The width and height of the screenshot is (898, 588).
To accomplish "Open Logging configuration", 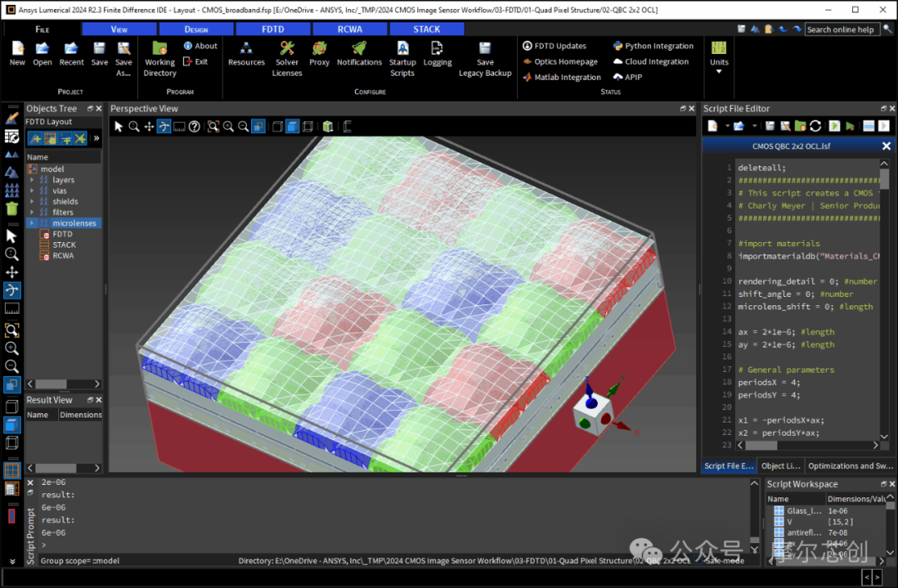I will tap(437, 54).
